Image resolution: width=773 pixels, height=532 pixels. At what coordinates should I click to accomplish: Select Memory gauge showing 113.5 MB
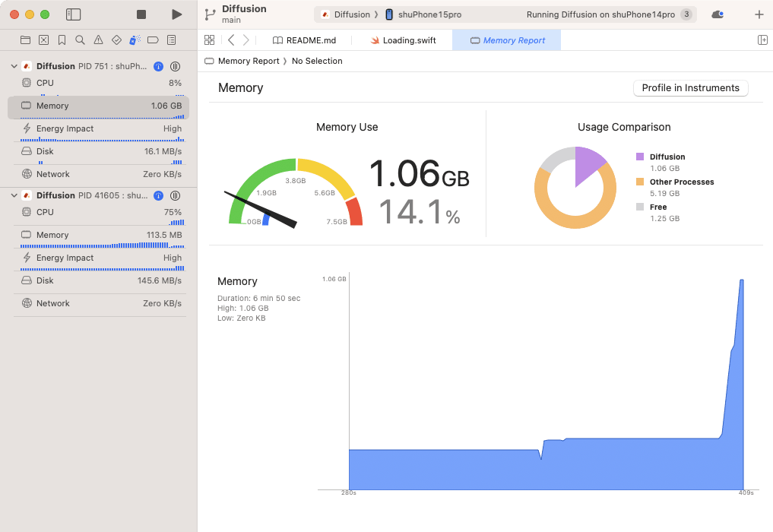tap(99, 236)
